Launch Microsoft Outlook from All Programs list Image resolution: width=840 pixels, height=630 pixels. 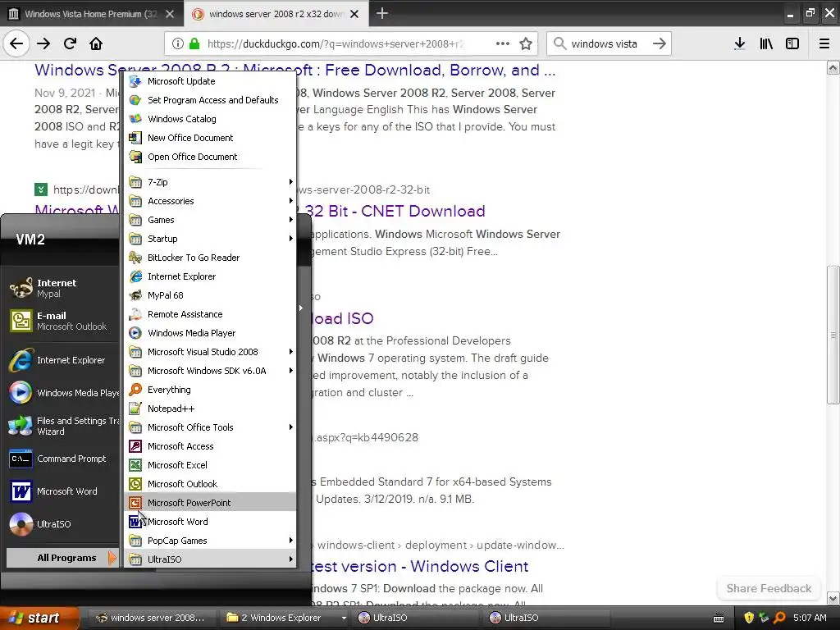click(210, 484)
